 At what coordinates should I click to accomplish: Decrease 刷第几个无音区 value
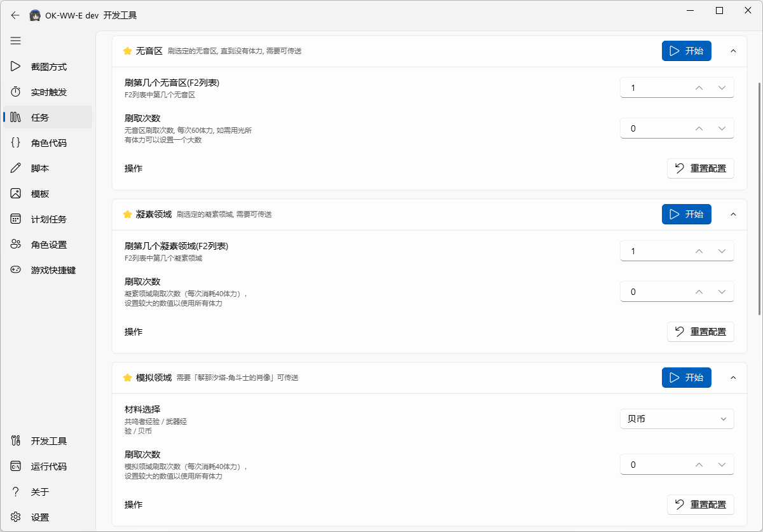click(722, 88)
